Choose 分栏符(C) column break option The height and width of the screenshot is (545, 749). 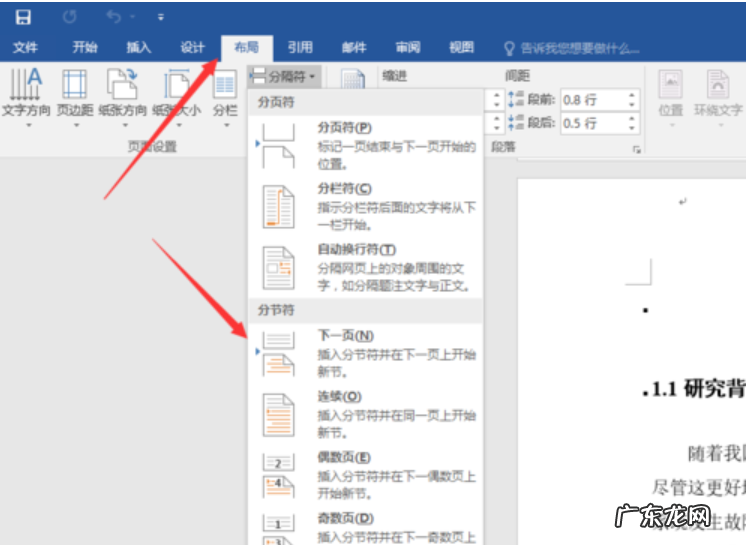(x=365, y=206)
